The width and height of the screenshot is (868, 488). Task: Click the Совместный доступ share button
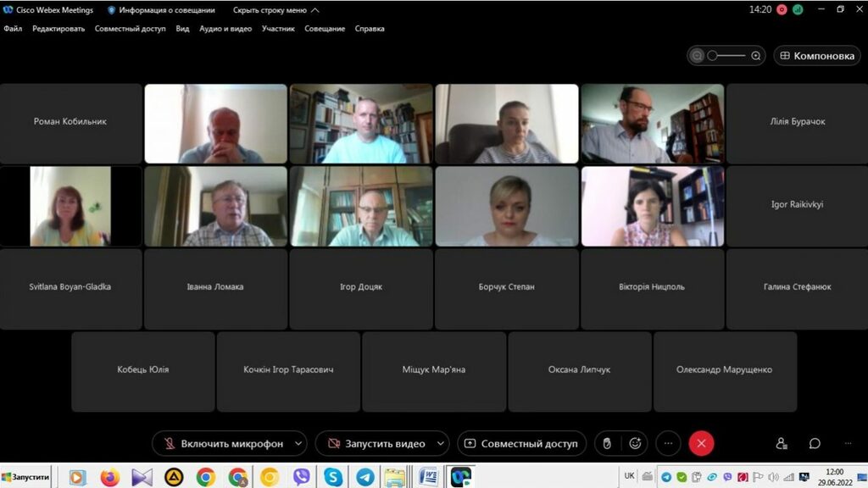(520, 443)
